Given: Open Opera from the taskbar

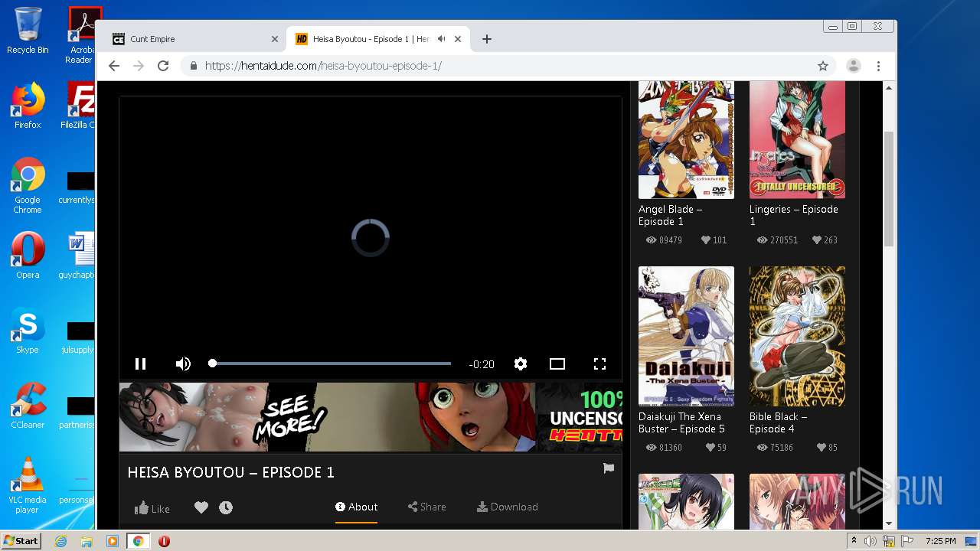Looking at the screenshot, I should tap(164, 541).
